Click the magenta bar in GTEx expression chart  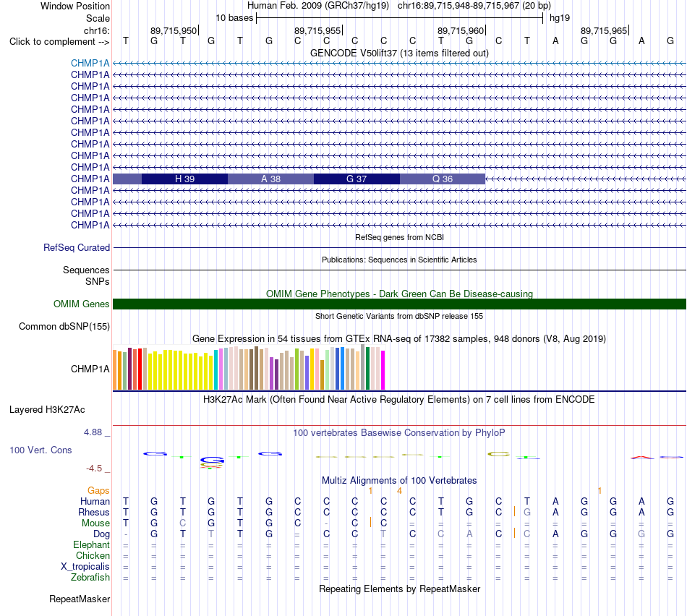[x=383, y=370]
